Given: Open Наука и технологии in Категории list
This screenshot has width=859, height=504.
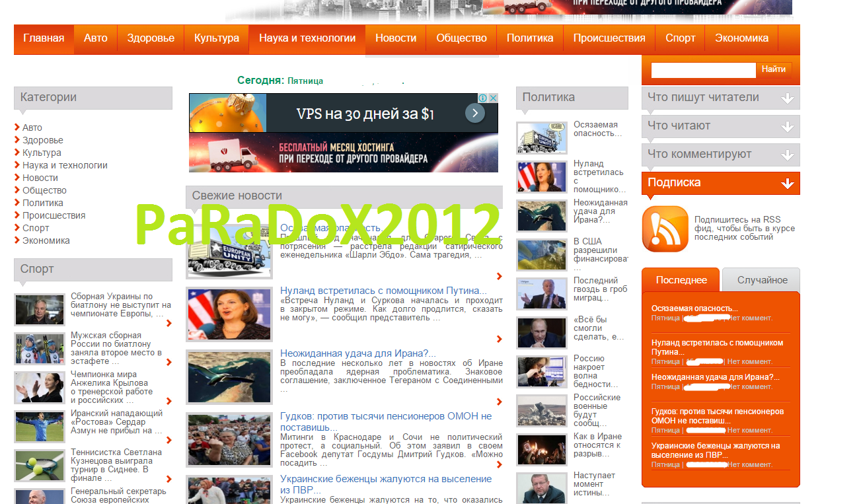Looking at the screenshot, I should point(65,165).
